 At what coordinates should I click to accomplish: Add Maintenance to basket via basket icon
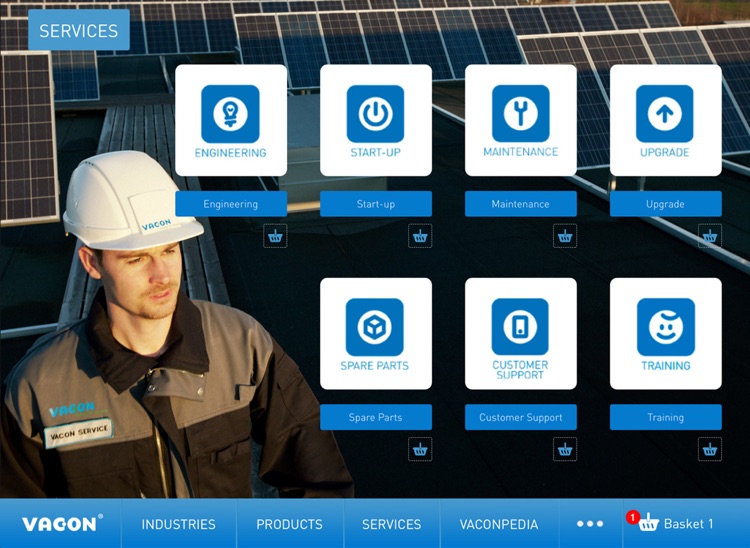(565, 236)
